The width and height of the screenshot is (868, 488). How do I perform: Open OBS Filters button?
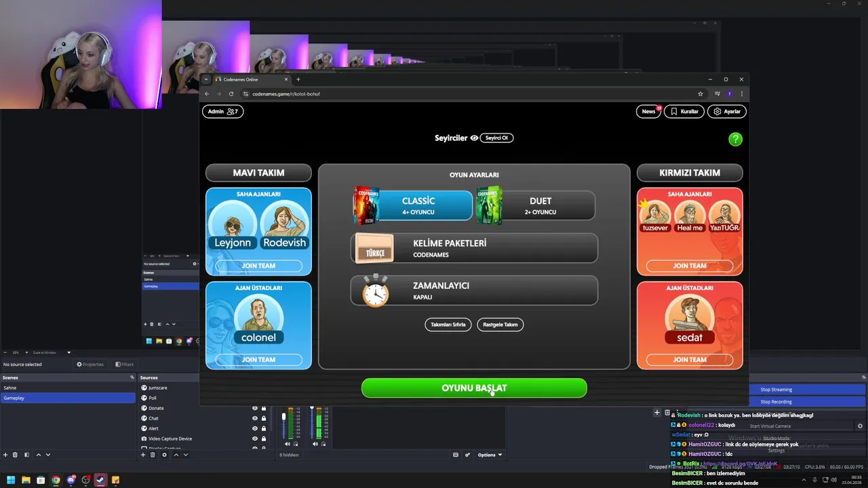point(125,365)
